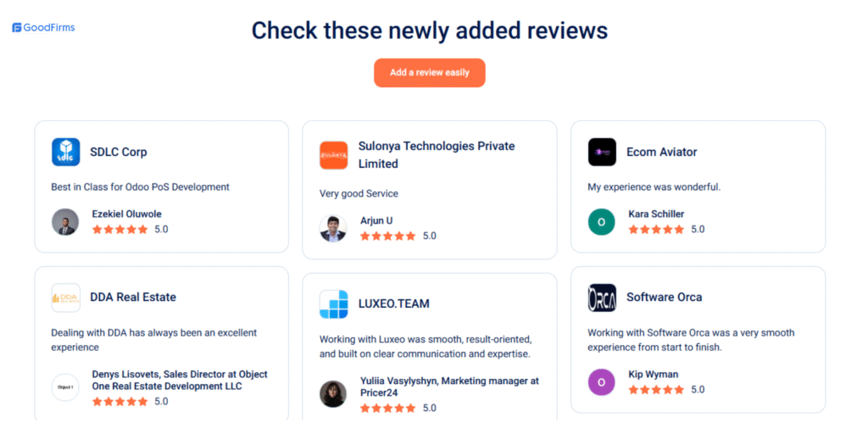The image size is (868, 434).
Task: Click the star rating under Ezekiel Oluwole
Action: tap(120, 229)
